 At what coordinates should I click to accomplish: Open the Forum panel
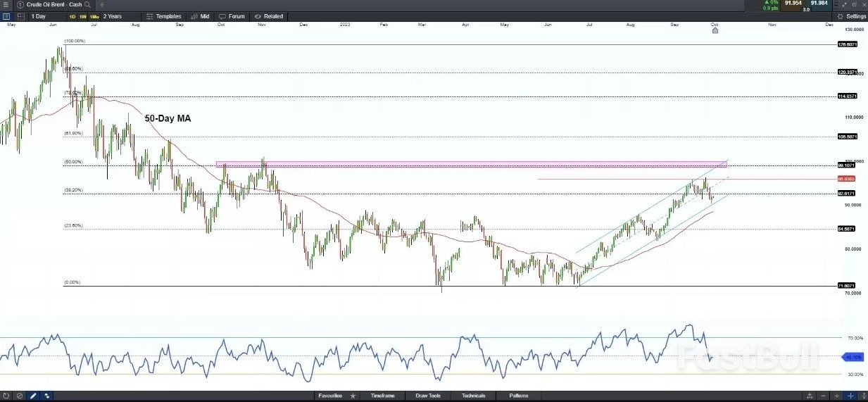[232, 15]
